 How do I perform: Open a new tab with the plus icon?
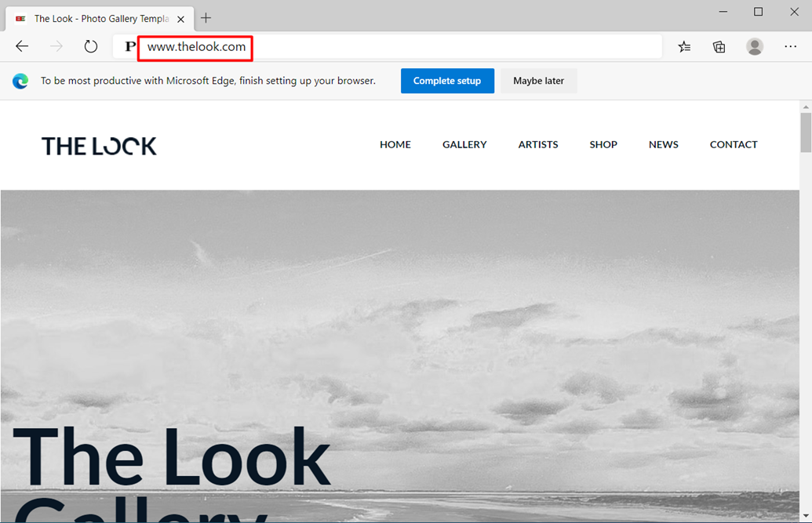coord(206,18)
